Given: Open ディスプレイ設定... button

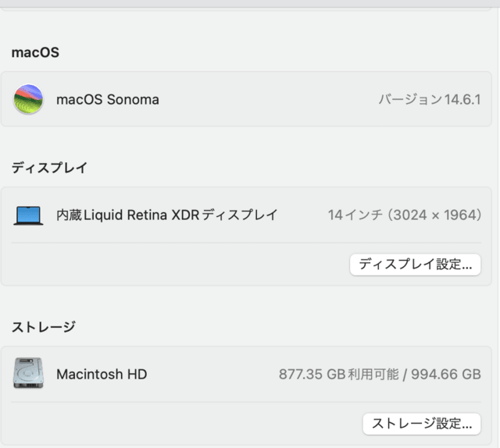Looking at the screenshot, I should 415,265.
